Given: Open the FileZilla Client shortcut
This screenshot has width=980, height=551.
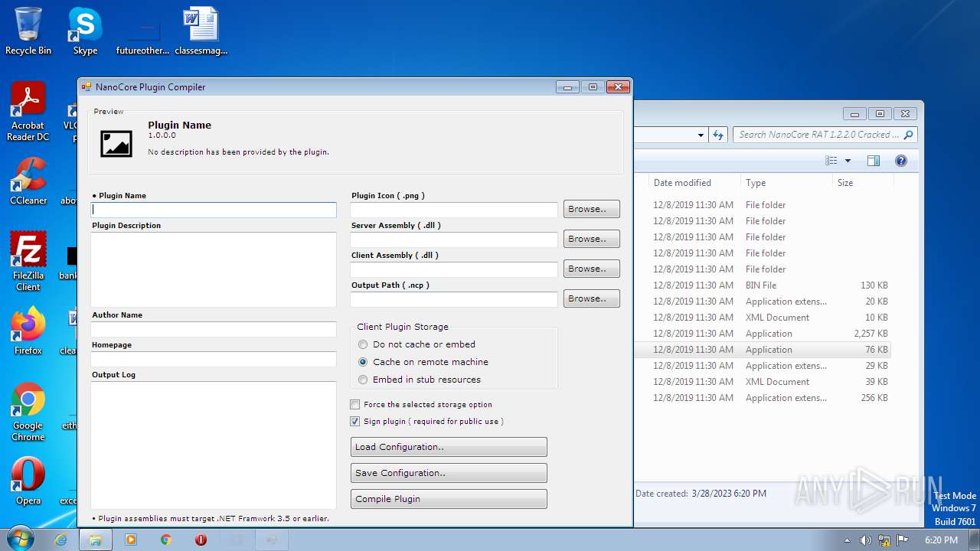Looking at the screenshot, I should [x=28, y=262].
